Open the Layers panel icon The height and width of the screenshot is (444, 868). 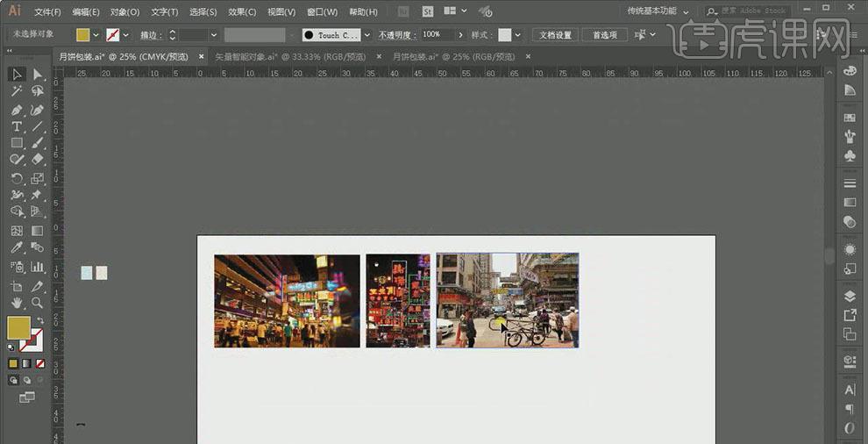tap(850, 296)
